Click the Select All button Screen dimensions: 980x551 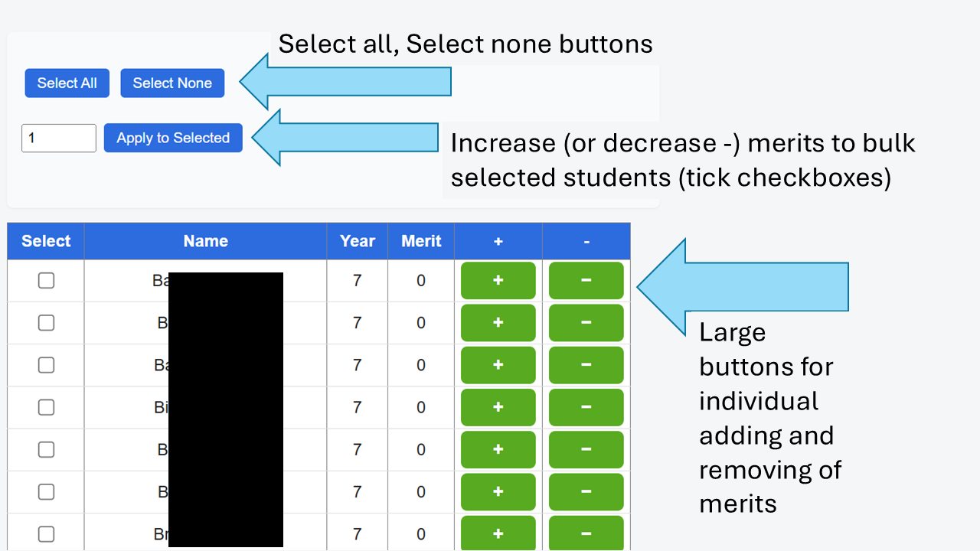tap(67, 83)
